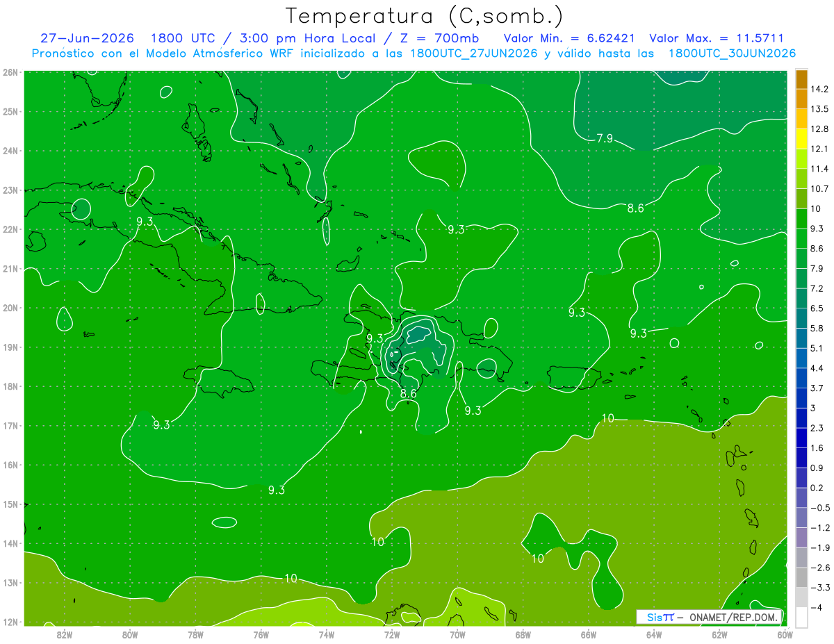The height and width of the screenshot is (644, 834).
Task: Click latitude label '16N'
Action: coord(10,465)
